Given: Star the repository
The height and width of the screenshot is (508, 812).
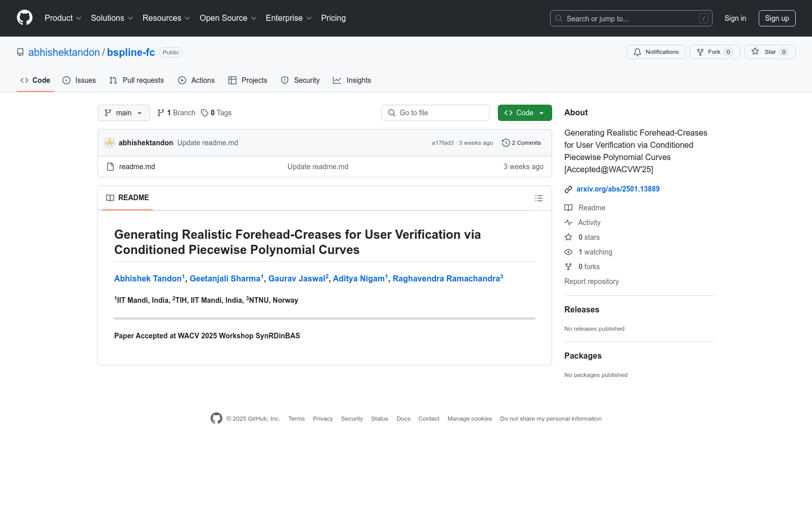Looking at the screenshot, I should [x=770, y=52].
